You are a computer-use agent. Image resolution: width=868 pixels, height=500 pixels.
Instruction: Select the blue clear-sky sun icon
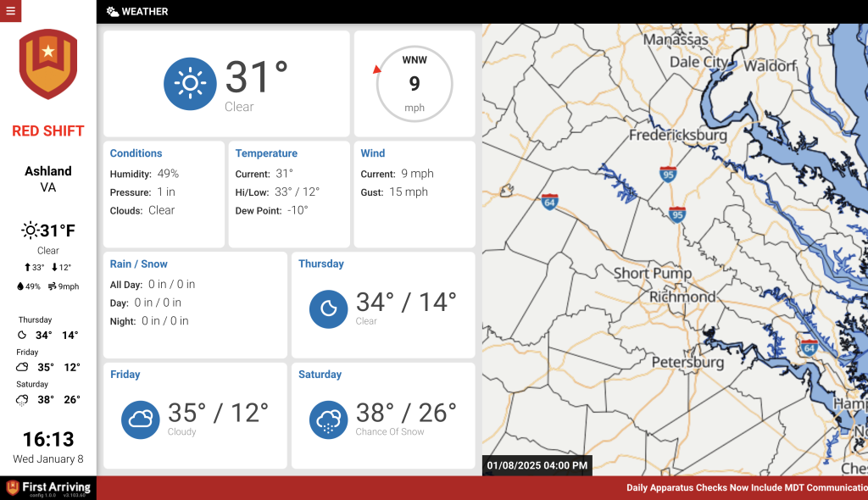pyautogui.click(x=190, y=84)
